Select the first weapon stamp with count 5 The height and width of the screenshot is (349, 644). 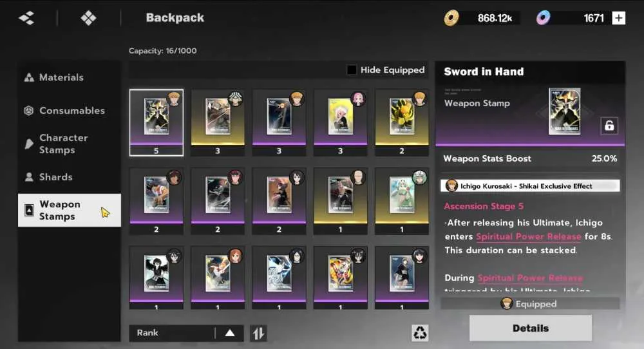(x=156, y=123)
